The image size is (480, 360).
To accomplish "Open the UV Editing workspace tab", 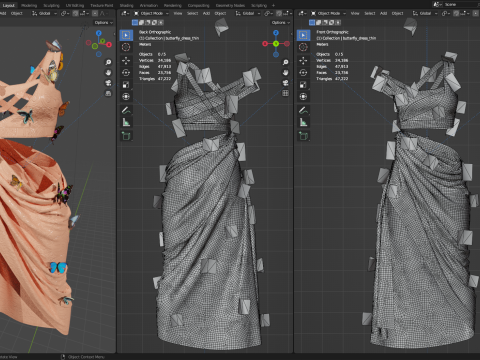I will (75, 5).
